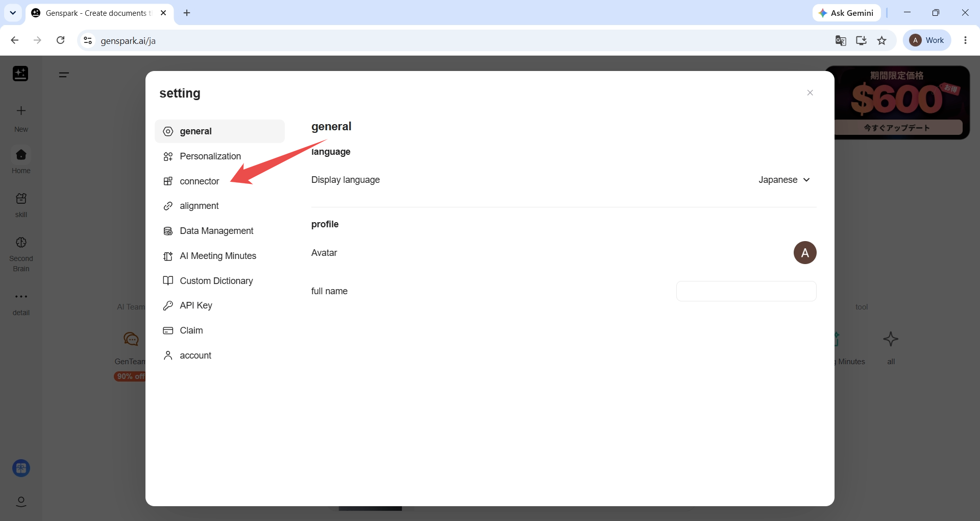Viewport: 980px width, 521px height.
Task: Open Chrome's three-dot menu
Action: pyautogui.click(x=965, y=40)
